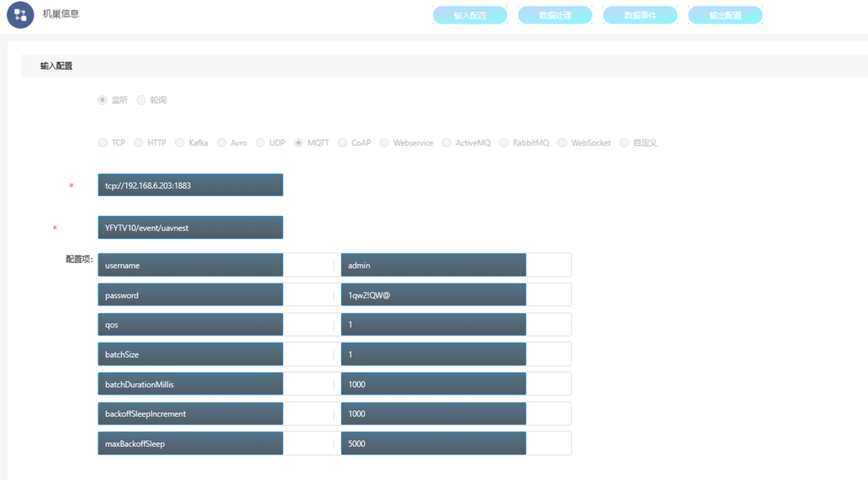The width and height of the screenshot is (868, 480).
Task: Choose the WebSocket protocol radio
Action: point(562,143)
